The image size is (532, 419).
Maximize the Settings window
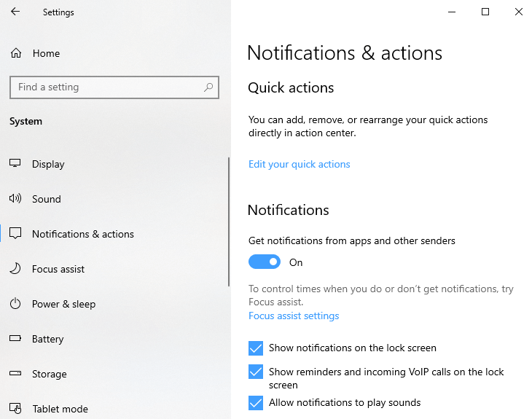pyautogui.click(x=485, y=12)
